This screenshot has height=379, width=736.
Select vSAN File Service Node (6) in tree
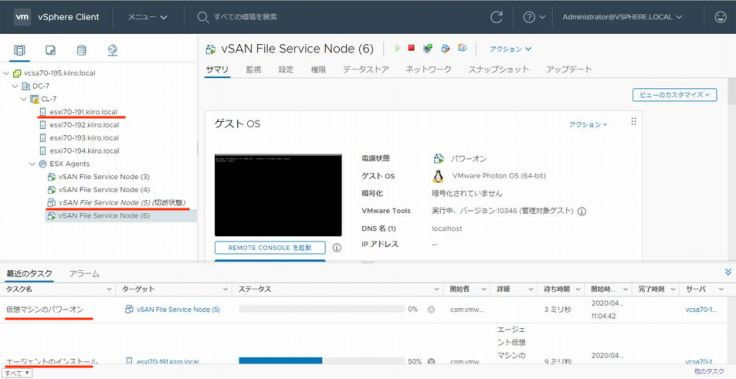point(104,216)
